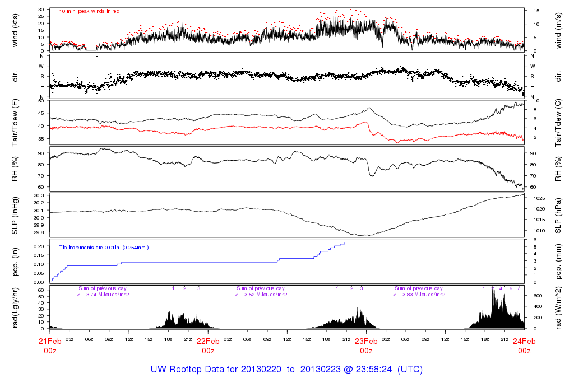The width and height of the screenshot is (574, 392).
Task: Select the 3.52 MJoules/m^2 daily sum text
Action: coord(261,295)
